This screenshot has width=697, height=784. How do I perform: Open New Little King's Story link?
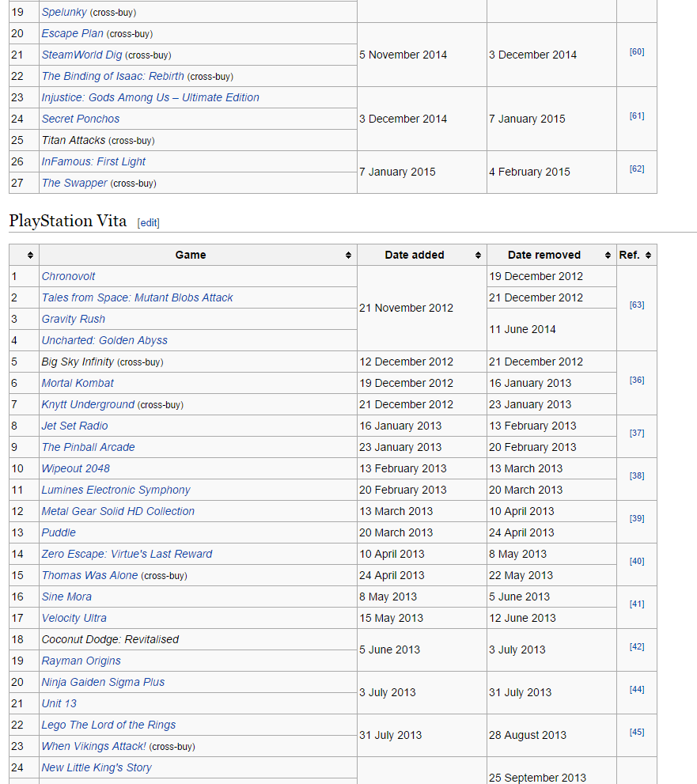click(97, 767)
